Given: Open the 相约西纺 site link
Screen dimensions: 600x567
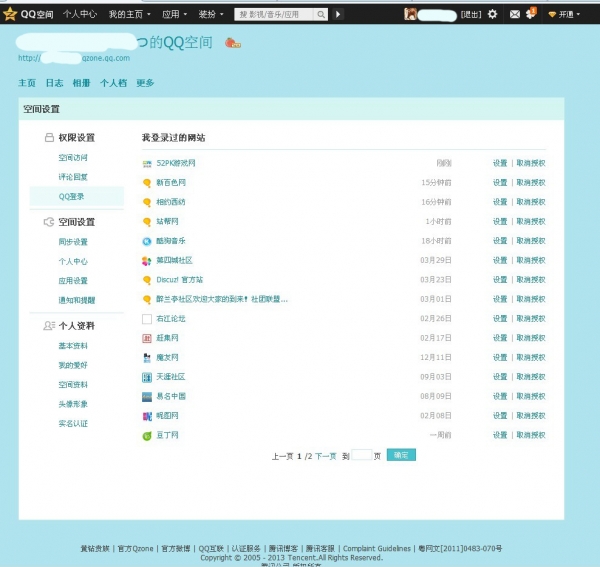Looking at the screenshot, I should [171, 202].
